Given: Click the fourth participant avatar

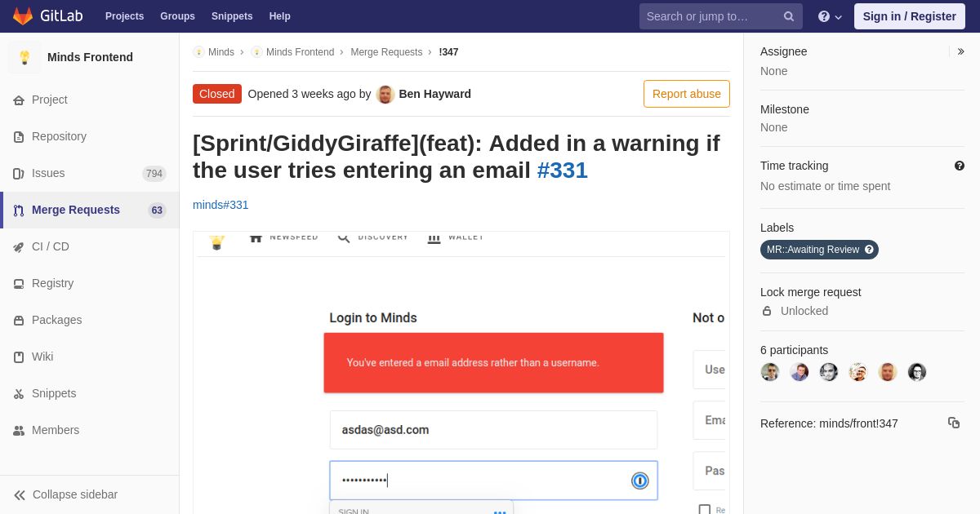Looking at the screenshot, I should (x=858, y=372).
